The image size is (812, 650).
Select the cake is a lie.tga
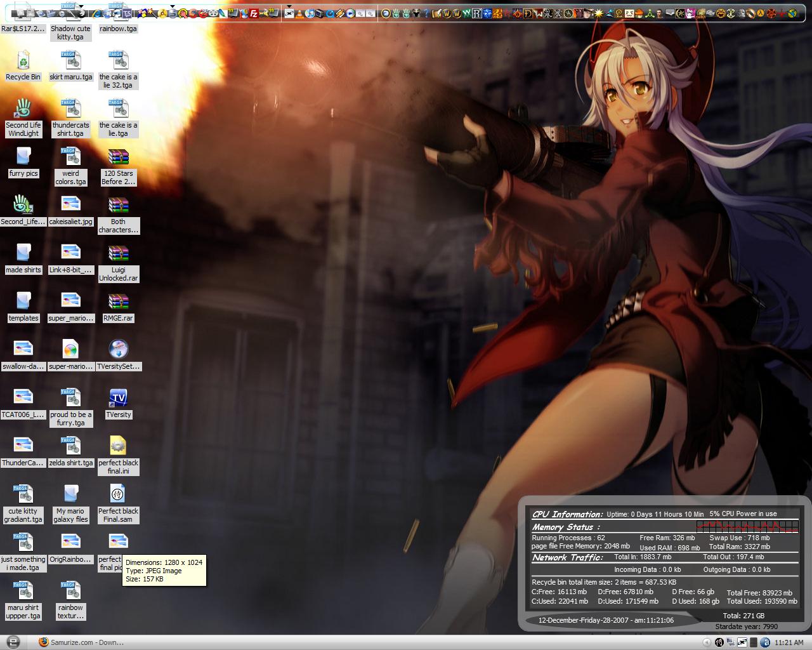[x=118, y=117]
